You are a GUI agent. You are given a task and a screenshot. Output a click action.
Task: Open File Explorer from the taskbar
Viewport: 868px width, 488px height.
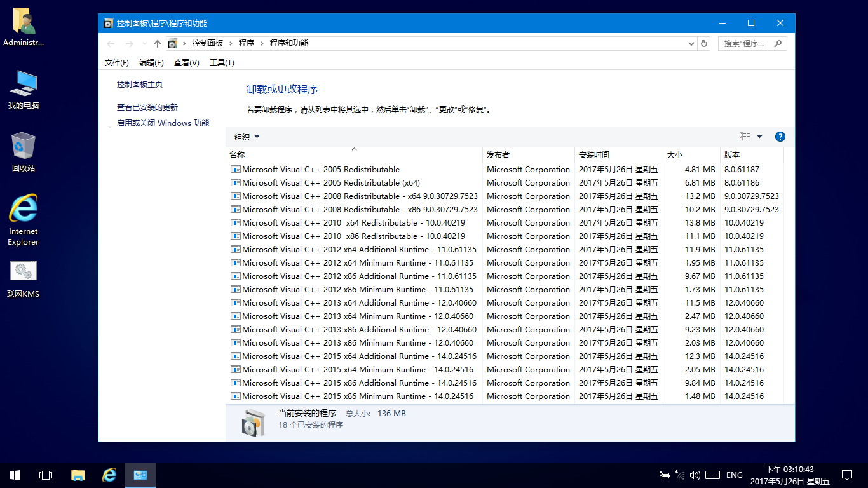pyautogui.click(x=78, y=475)
